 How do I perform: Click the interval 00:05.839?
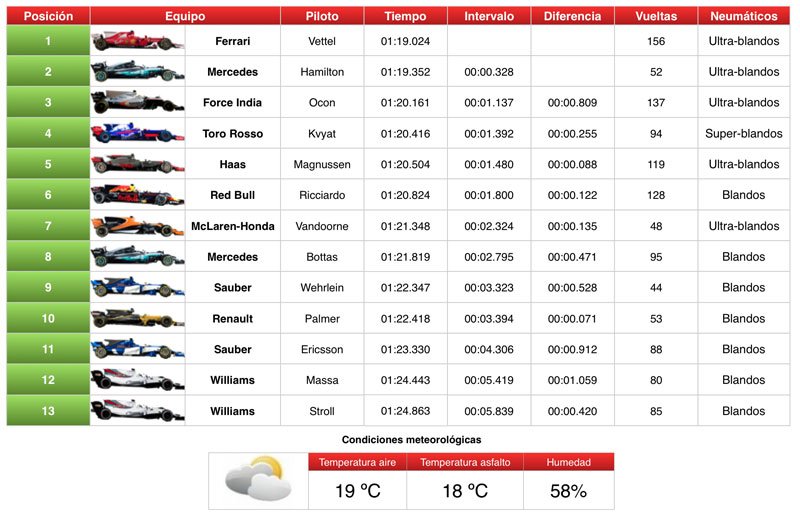[x=489, y=411]
